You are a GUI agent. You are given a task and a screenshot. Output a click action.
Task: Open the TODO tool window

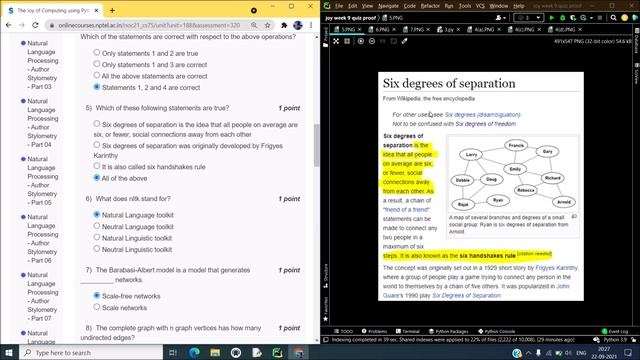pyautogui.click(x=344, y=331)
